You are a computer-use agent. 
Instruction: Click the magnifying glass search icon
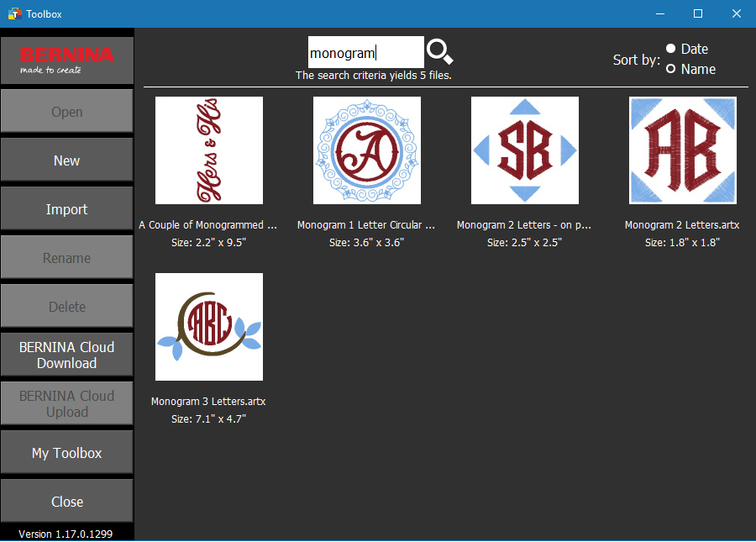click(439, 51)
